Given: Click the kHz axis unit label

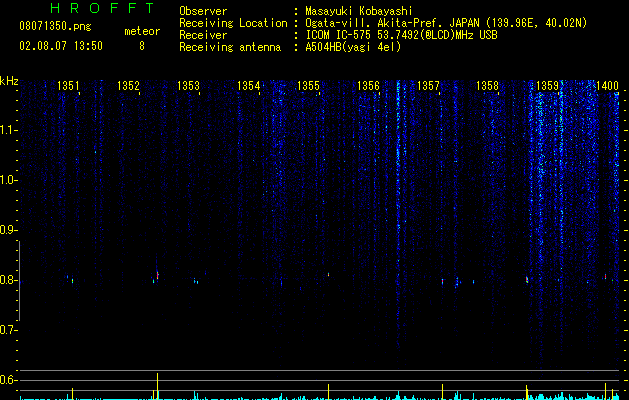Looking at the screenshot, I should (x=9, y=81).
